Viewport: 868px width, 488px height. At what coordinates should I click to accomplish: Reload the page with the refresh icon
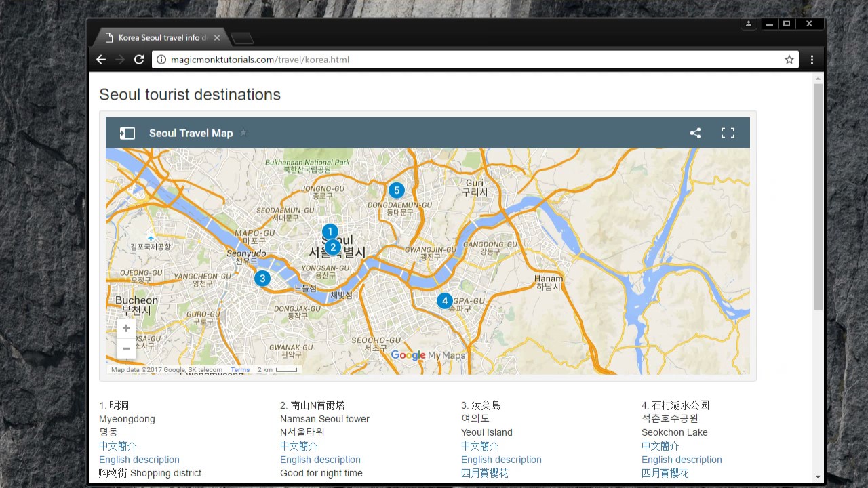(x=139, y=60)
